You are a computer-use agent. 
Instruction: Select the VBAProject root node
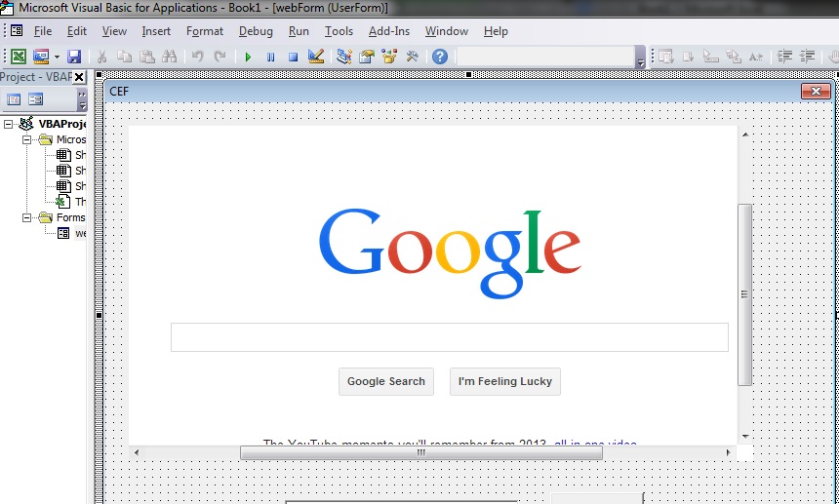(53, 124)
